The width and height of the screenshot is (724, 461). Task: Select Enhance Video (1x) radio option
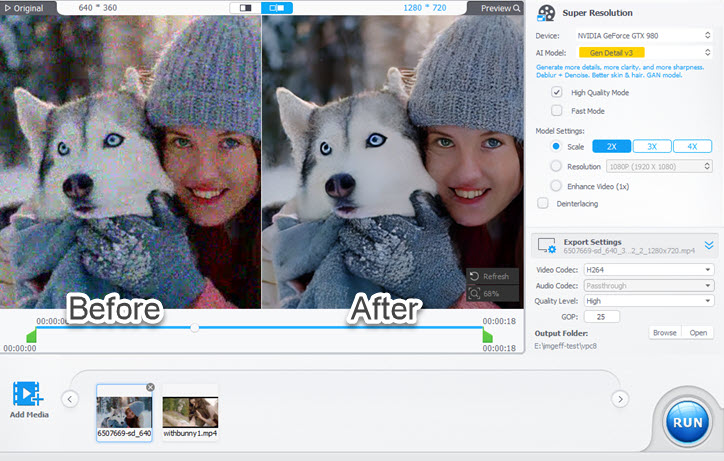point(556,186)
